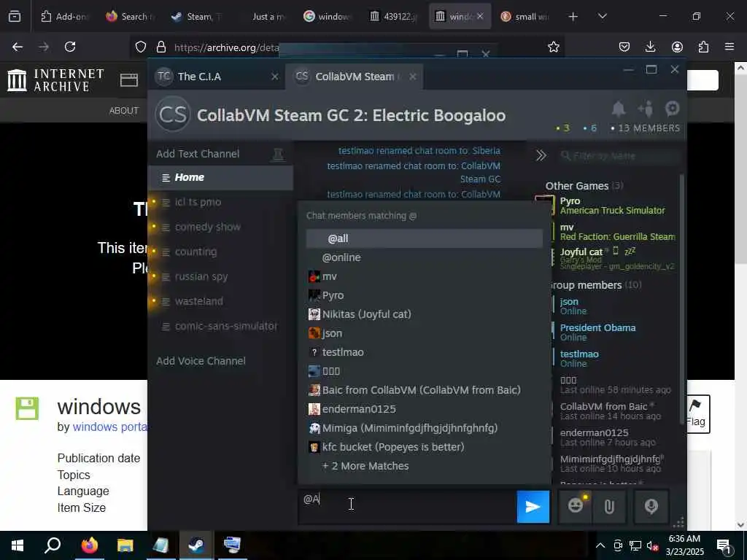This screenshot has height=560, width=747.
Task: Open notification bell settings for the group
Action: click(x=619, y=109)
